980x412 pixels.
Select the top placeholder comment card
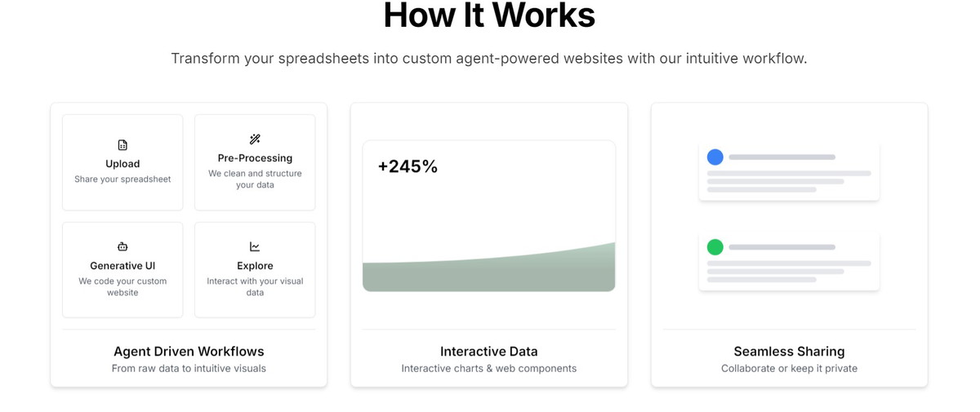click(789, 171)
